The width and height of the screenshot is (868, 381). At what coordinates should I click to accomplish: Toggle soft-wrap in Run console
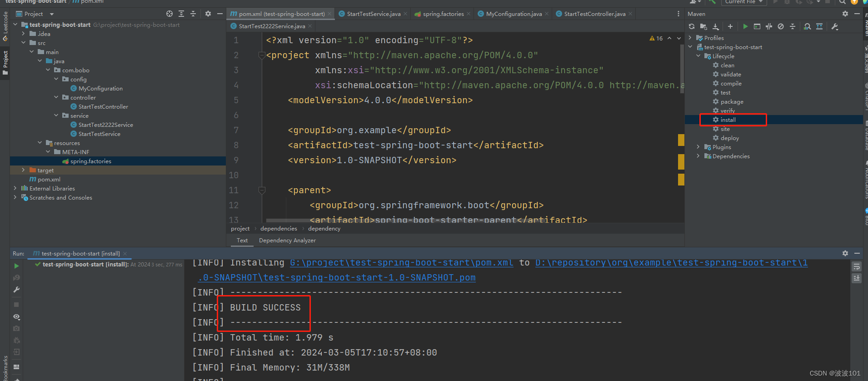click(x=857, y=266)
